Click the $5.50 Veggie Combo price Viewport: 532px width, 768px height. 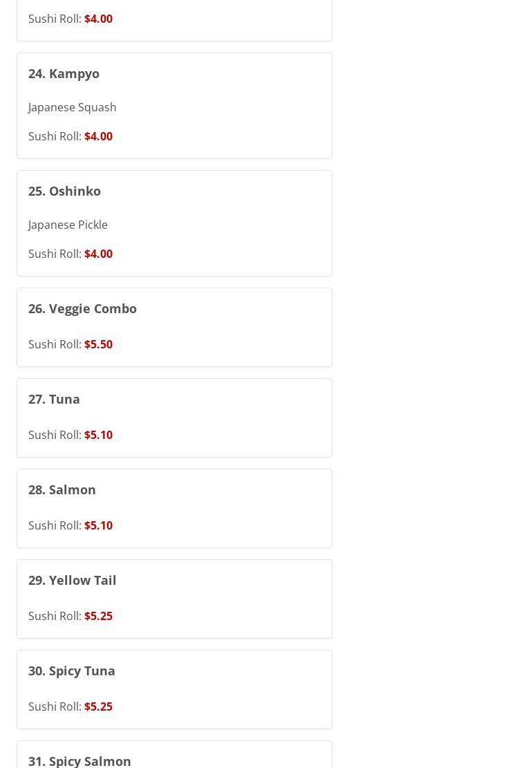(98, 344)
